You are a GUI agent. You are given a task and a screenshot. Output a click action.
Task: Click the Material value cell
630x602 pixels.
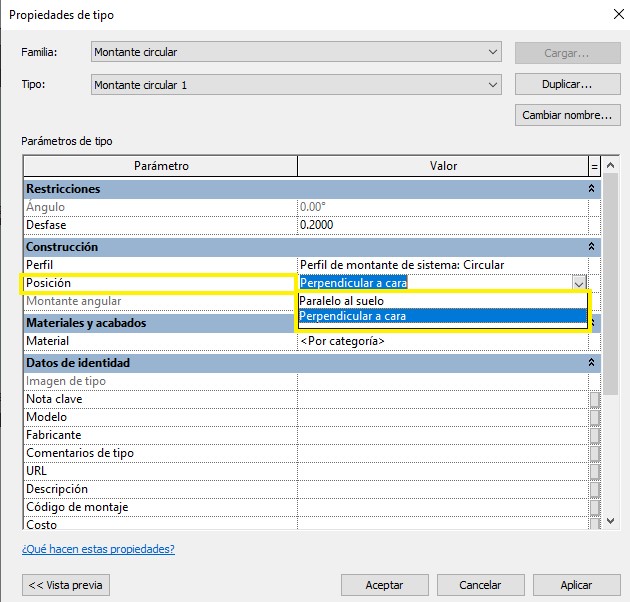click(440, 341)
